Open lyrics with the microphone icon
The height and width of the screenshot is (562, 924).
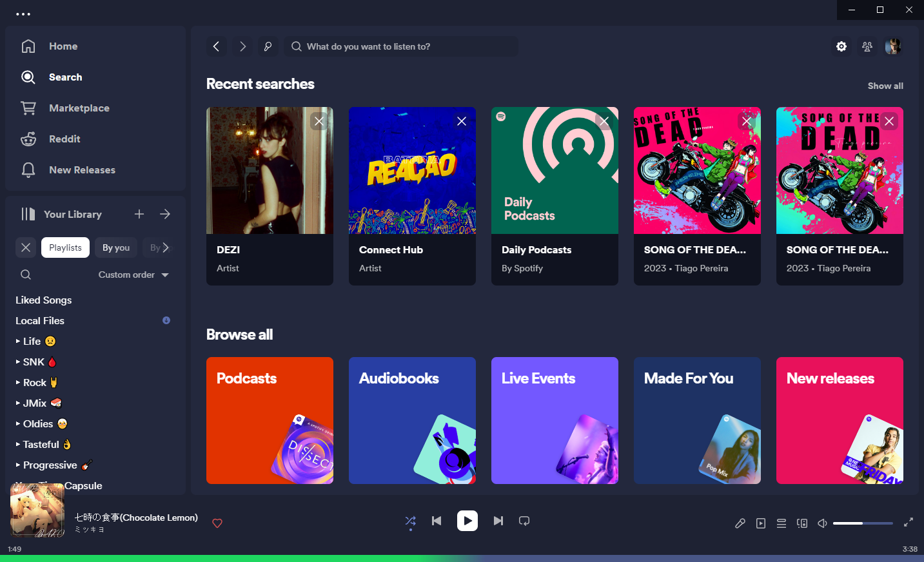pyautogui.click(x=740, y=523)
